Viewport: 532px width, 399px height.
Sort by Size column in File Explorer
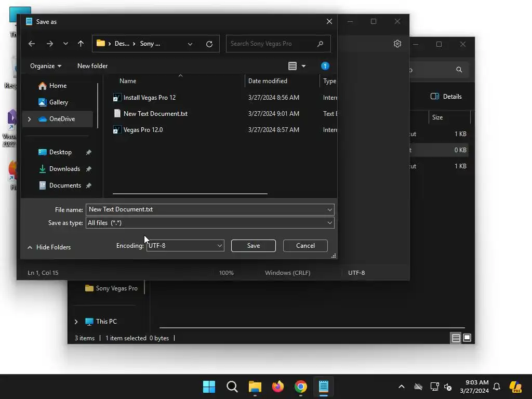pos(437,117)
